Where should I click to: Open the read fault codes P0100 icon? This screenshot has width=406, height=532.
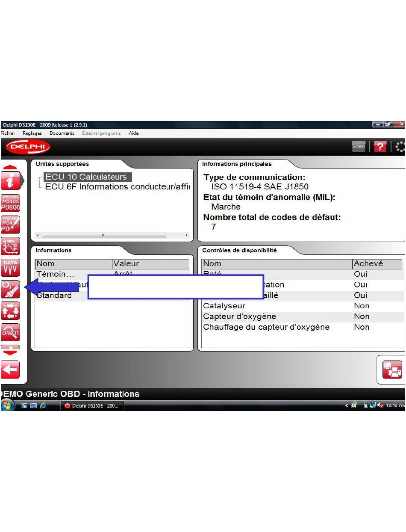[x=10, y=202]
